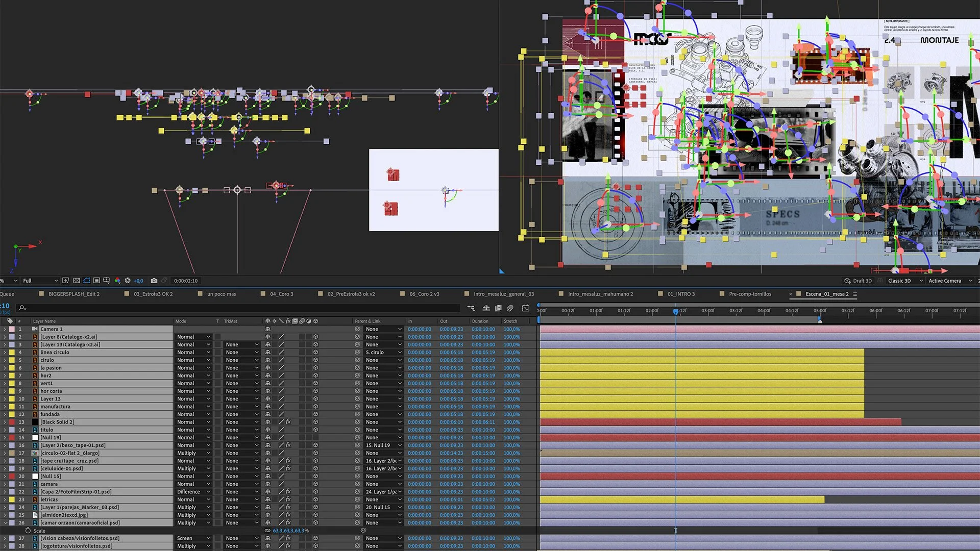Click the label tag column header icon

tap(10, 321)
